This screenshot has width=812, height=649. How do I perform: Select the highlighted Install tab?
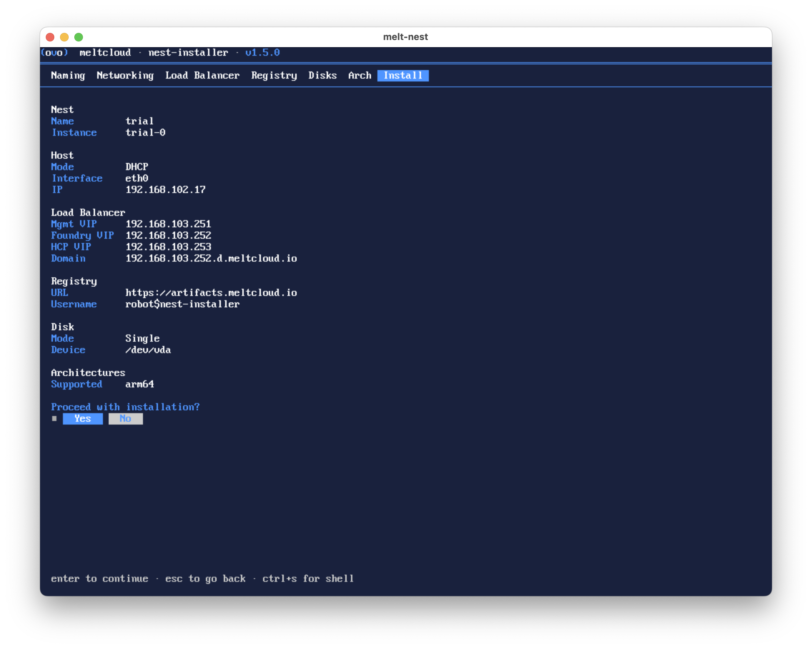pyautogui.click(x=403, y=76)
